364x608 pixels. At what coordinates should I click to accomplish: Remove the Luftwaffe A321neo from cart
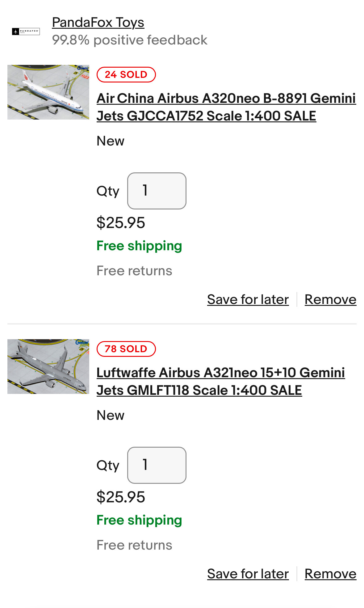click(x=330, y=574)
